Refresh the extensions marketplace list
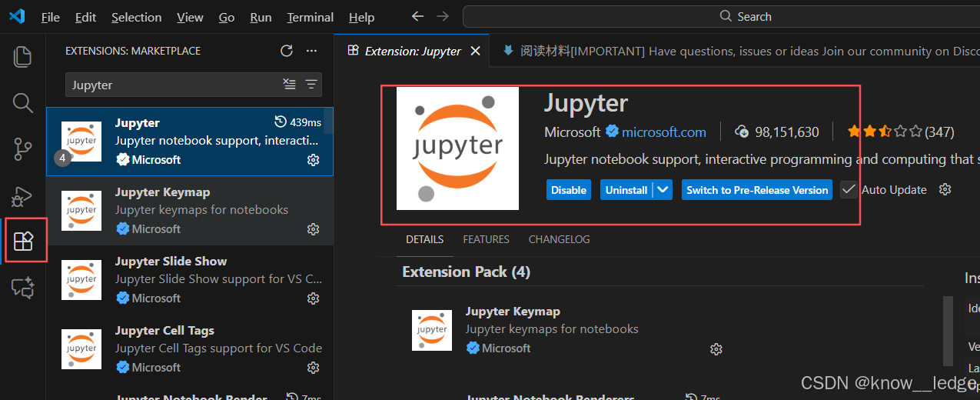Screen dimensions: 980x400 click(287, 51)
